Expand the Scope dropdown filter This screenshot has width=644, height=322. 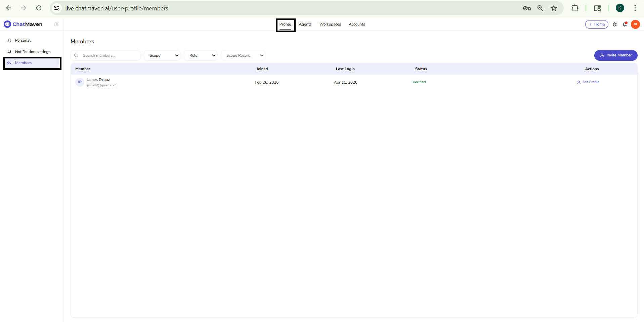pos(162,55)
